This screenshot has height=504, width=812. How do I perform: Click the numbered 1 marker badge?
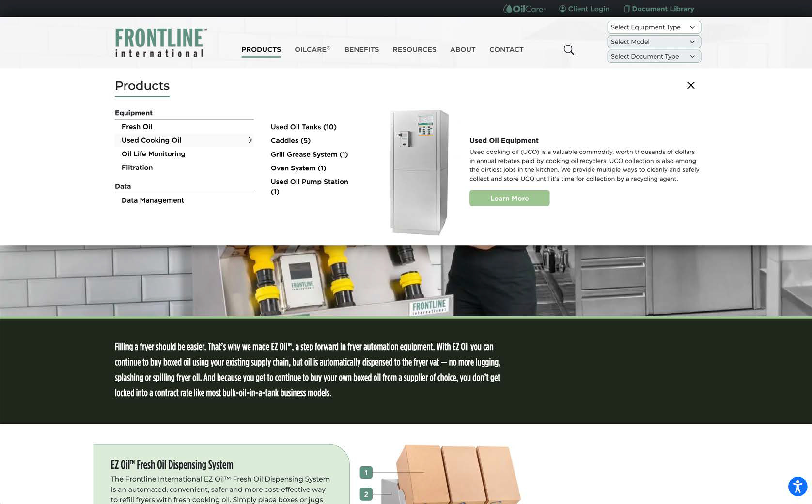(x=366, y=473)
